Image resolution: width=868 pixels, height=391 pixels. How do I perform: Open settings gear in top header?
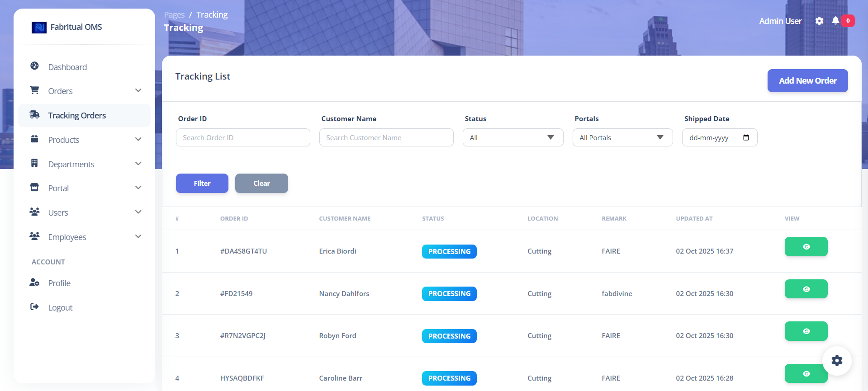pyautogui.click(x=819, y=21)
